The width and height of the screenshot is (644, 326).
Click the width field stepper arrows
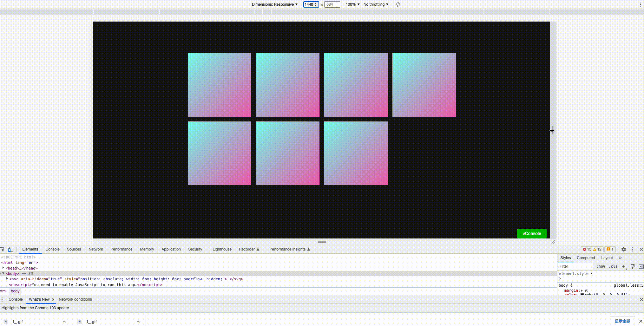click(x=316, y=4)
